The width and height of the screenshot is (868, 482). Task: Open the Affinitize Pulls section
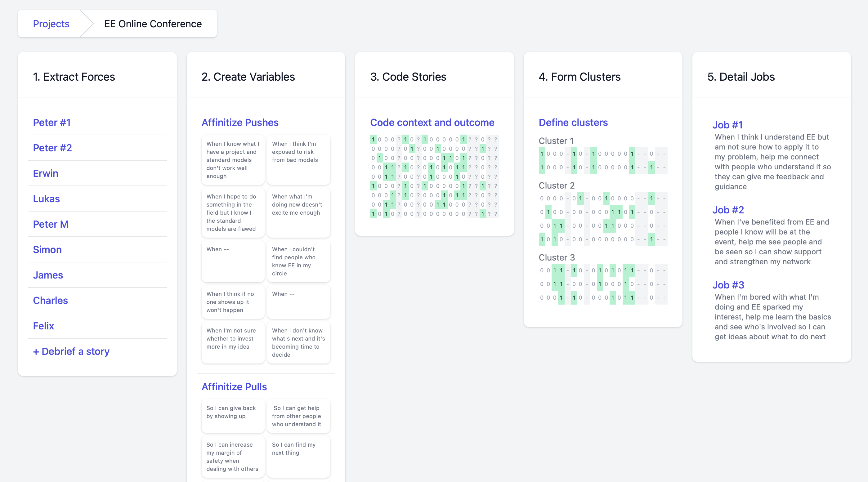(234, 387)
